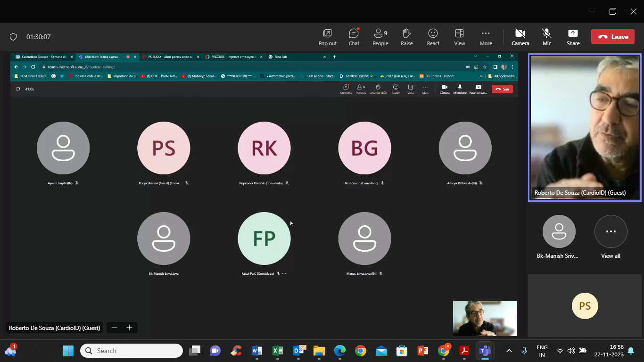Click the Windows taskbar Search box
644x362 pixels.
click(x=132, y=351)
